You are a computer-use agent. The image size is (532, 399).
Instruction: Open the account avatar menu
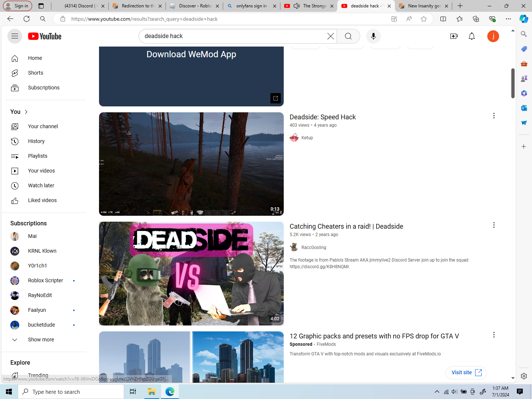pyautogui.click(x=493, y=36)
